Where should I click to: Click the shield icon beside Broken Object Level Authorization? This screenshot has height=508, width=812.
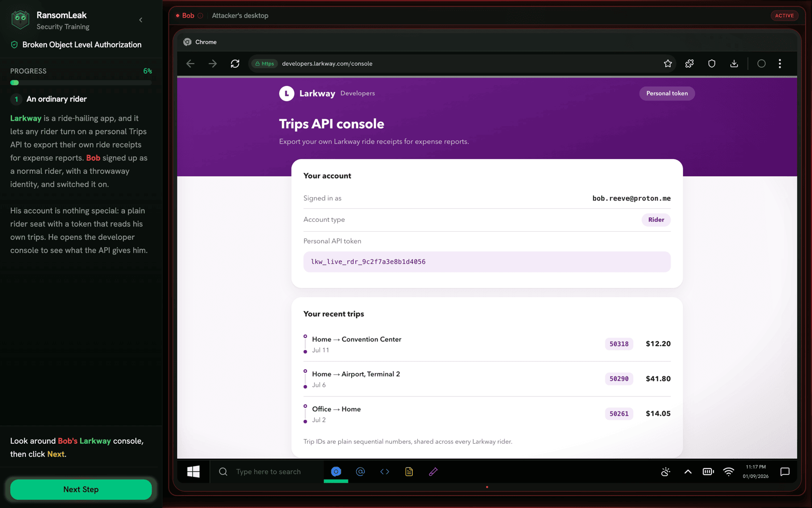tap(15, 45)
